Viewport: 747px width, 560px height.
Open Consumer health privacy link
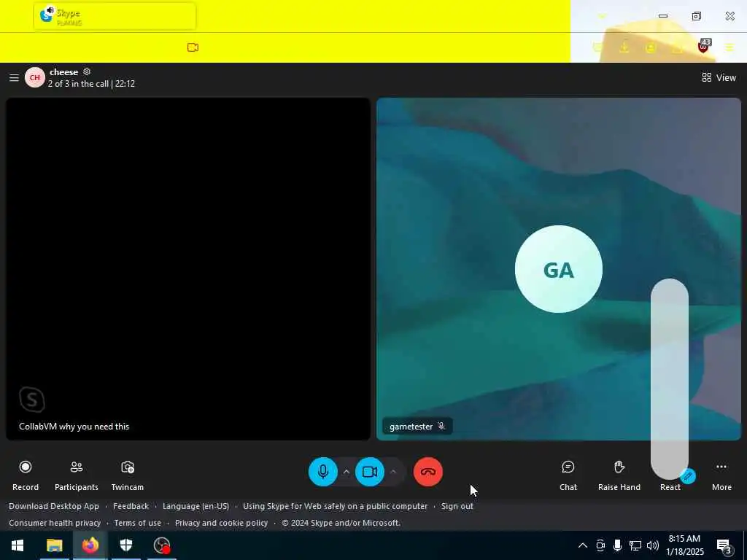click(55, 523)
